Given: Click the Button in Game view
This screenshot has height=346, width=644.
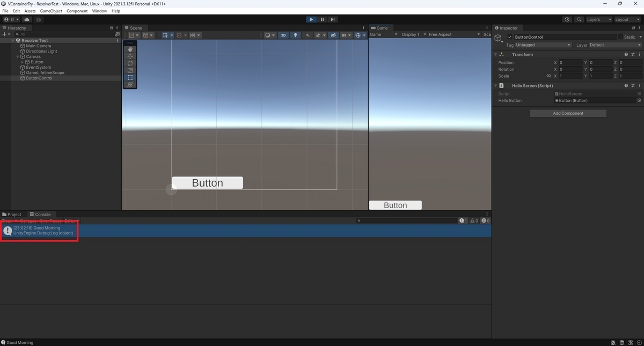Looking at the screenshot, I should [396, 205].
